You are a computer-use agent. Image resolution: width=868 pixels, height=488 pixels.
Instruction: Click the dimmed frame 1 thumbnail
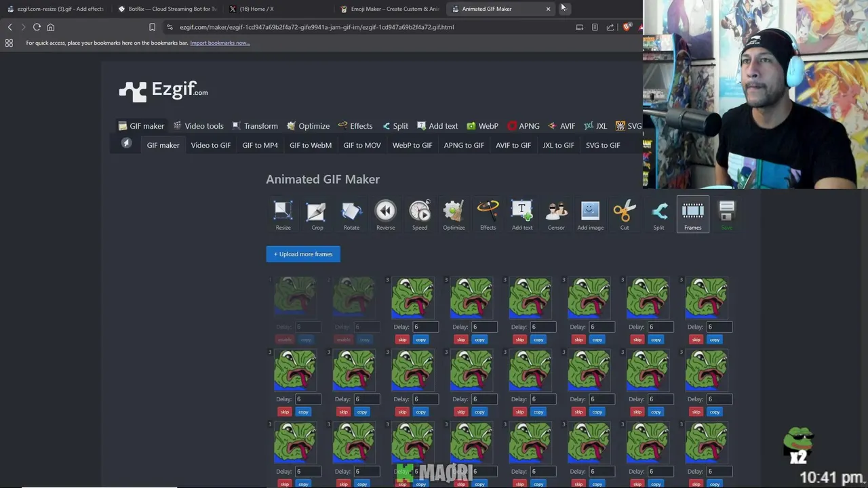(x=294, y=297)
